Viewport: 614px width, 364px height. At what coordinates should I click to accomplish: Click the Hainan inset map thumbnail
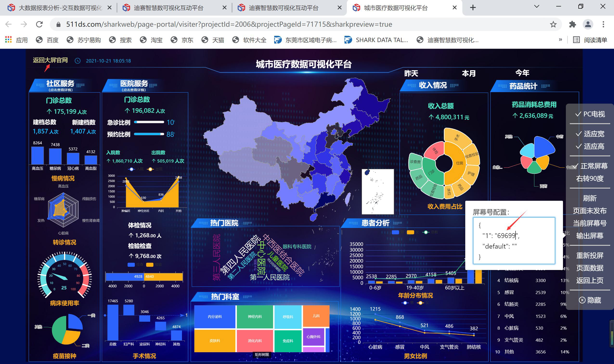378,192
